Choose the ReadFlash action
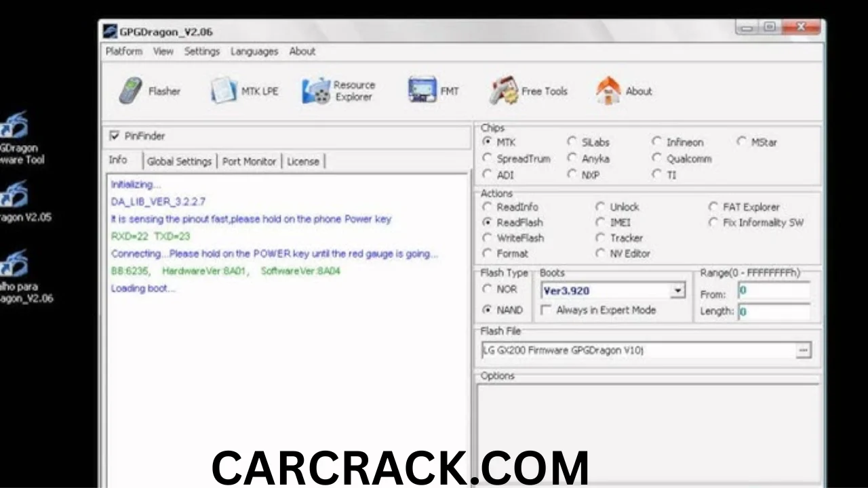 click(487, 222)
